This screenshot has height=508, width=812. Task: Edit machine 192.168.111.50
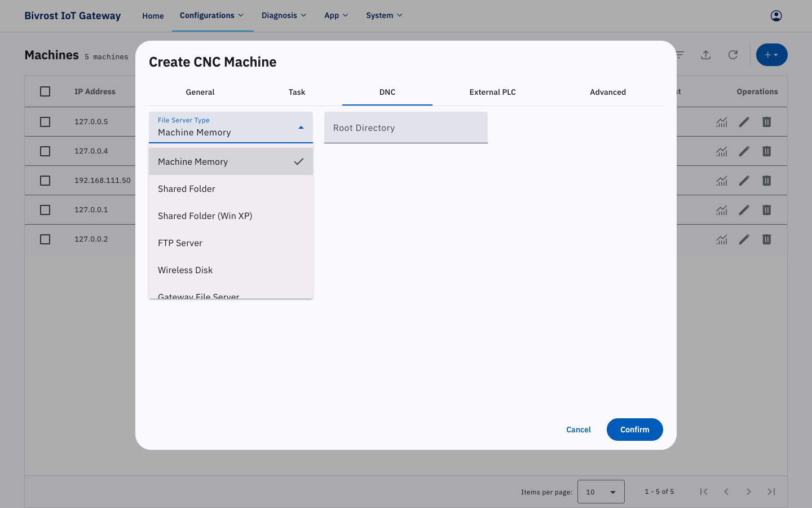tap(744, 181)
